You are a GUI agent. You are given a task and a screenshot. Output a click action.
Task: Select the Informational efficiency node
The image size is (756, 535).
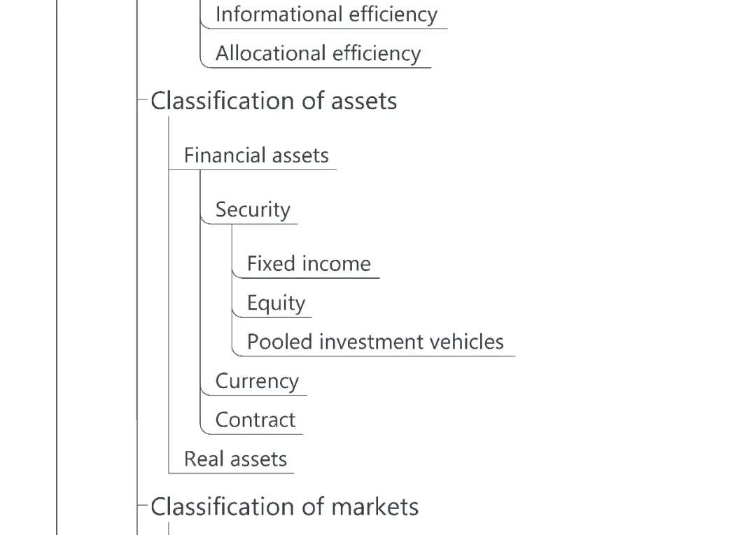pyautogui.click(x=325, y=15)
